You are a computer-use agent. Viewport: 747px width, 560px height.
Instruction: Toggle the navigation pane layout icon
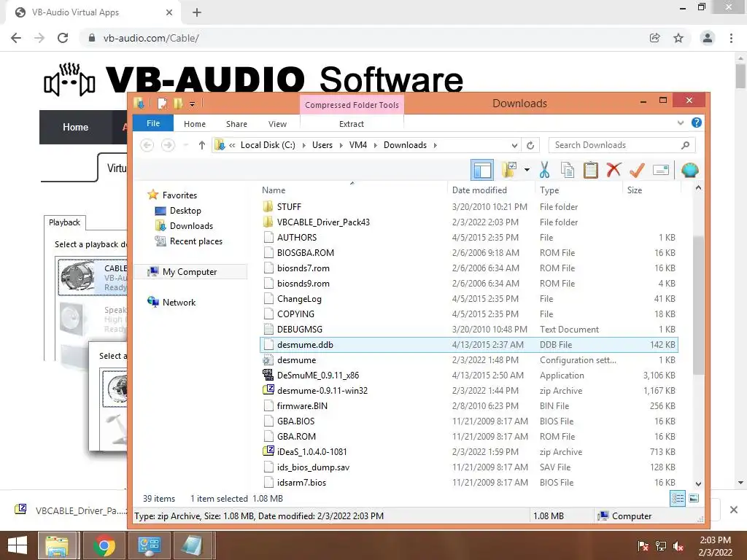(482, 170)
